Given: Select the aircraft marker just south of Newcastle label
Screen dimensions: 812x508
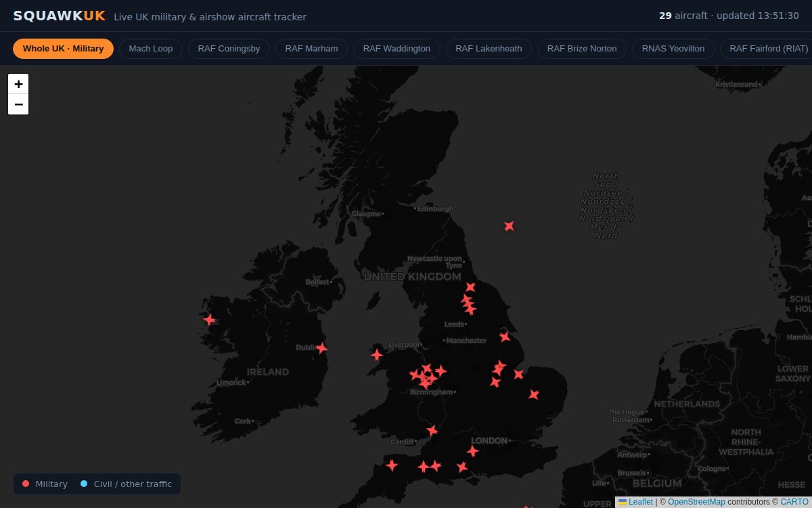Looking at the screenshot, I should [470, 287].
